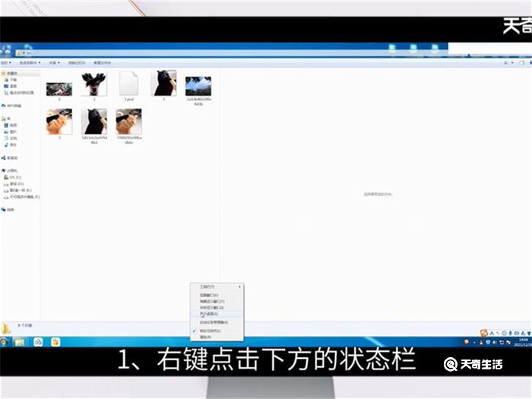The image size is (532, 399).
Task: Choose 堆叠显示窗口 stacked windows
Action: 217,301
